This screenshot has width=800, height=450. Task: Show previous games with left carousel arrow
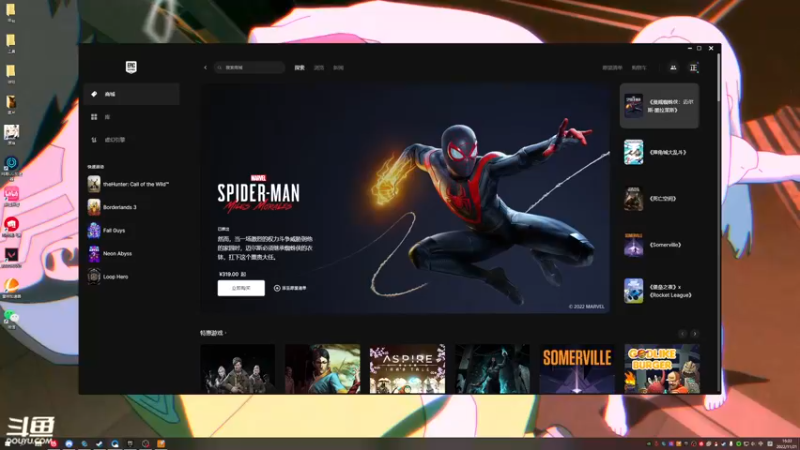coord(683,334)
